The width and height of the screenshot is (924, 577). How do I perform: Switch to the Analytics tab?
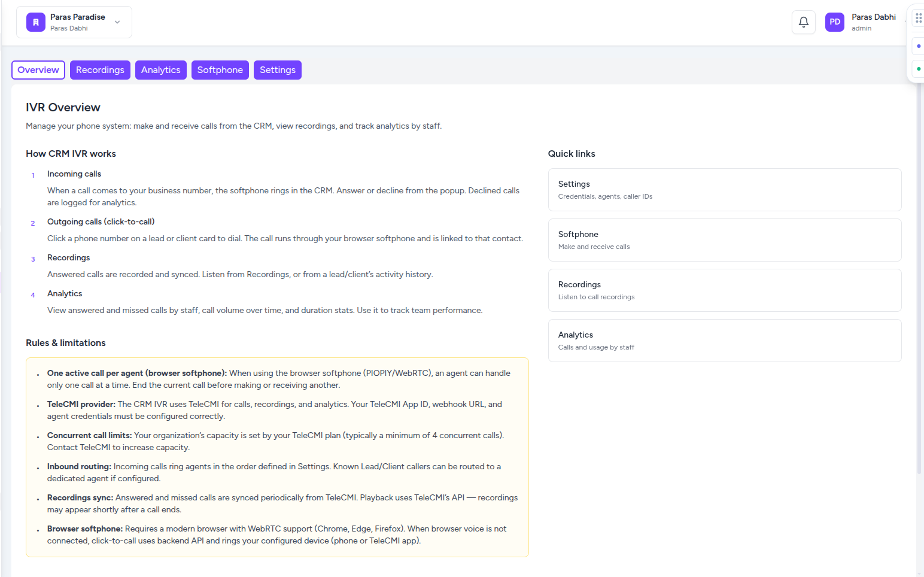point(160,70)
